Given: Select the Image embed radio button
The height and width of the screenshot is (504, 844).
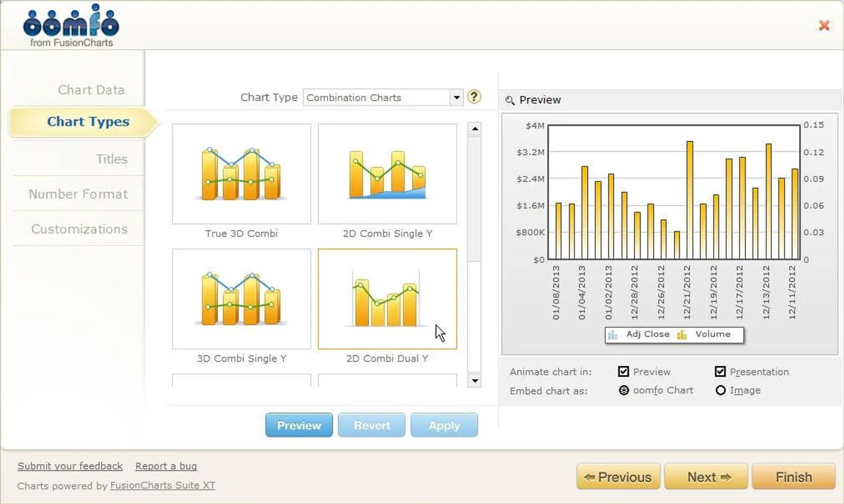Looking at the screenshot, I should tap(720, 390).
